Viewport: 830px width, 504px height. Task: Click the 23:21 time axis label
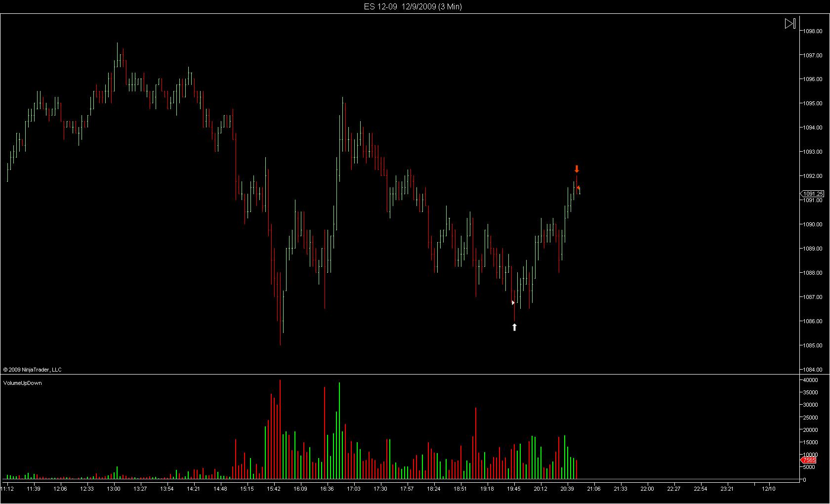[x=727, y=489]
